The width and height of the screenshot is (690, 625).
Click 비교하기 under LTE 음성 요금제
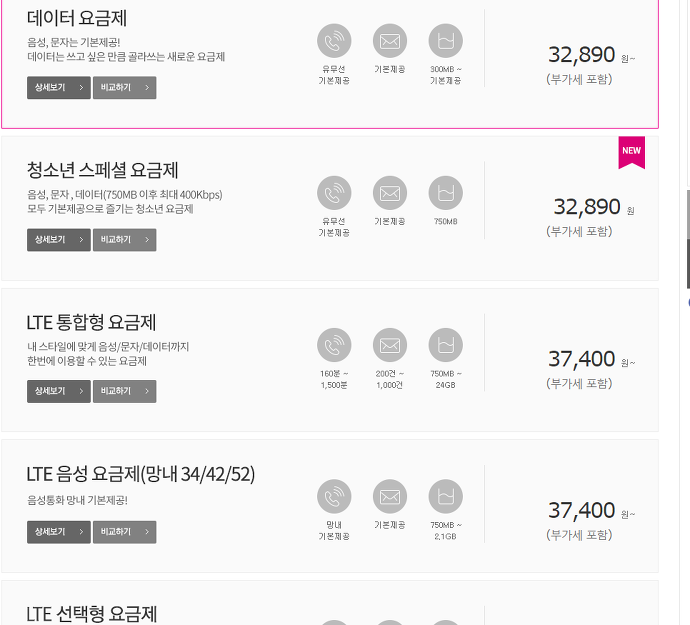click(x=125, y=532)
